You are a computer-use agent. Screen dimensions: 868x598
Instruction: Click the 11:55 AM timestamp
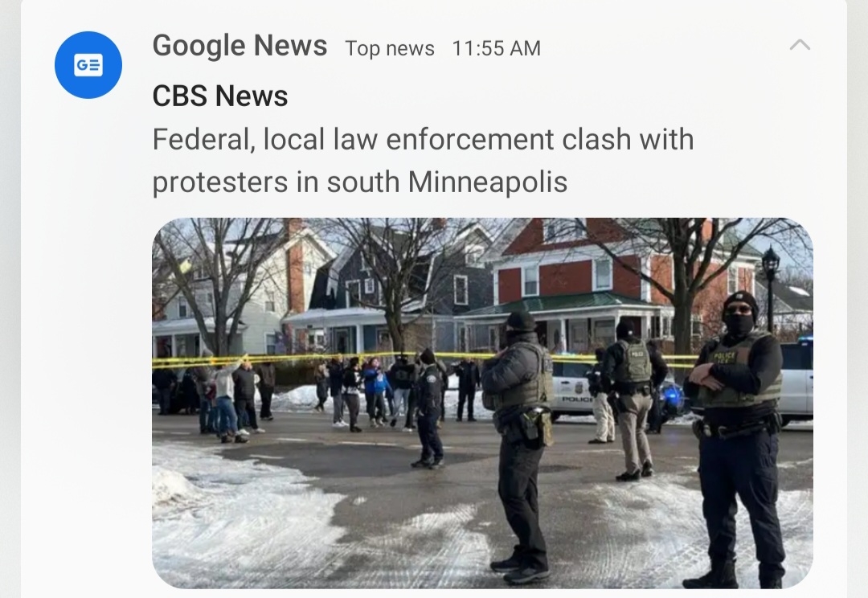coord(496,49)
